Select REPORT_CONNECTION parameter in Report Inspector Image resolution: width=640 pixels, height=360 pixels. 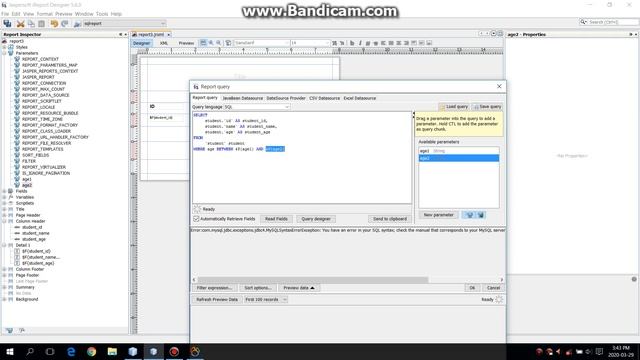click(x=44, y=83)
